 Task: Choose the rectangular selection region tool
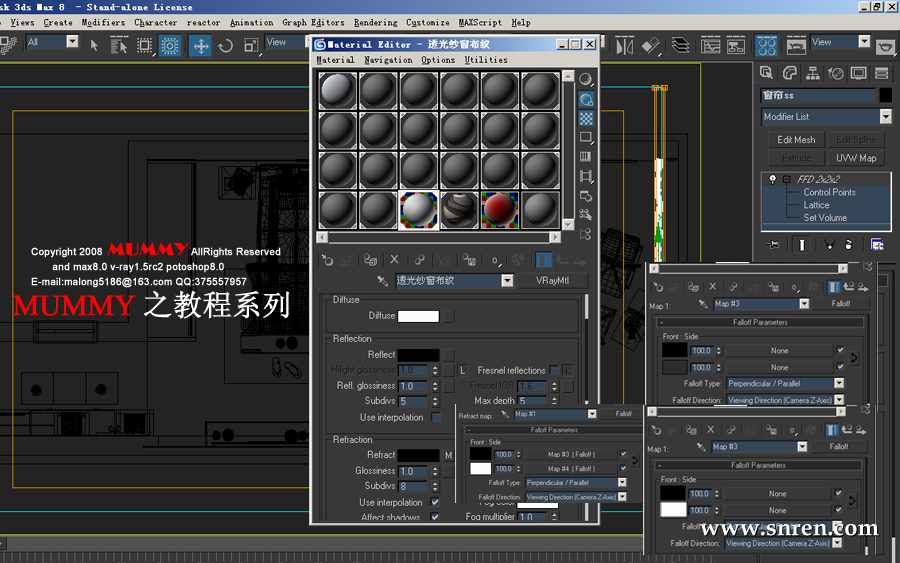[x=144, y=45]
